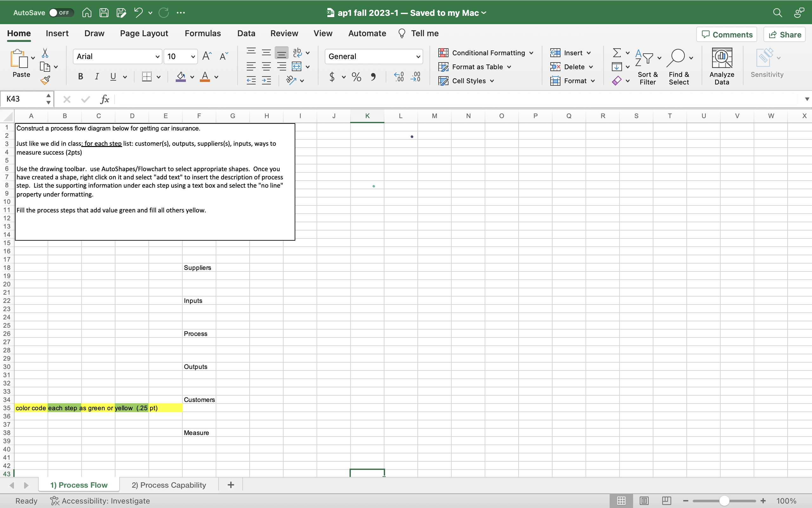Click the AutoSum sigma icon

(617, 53)
